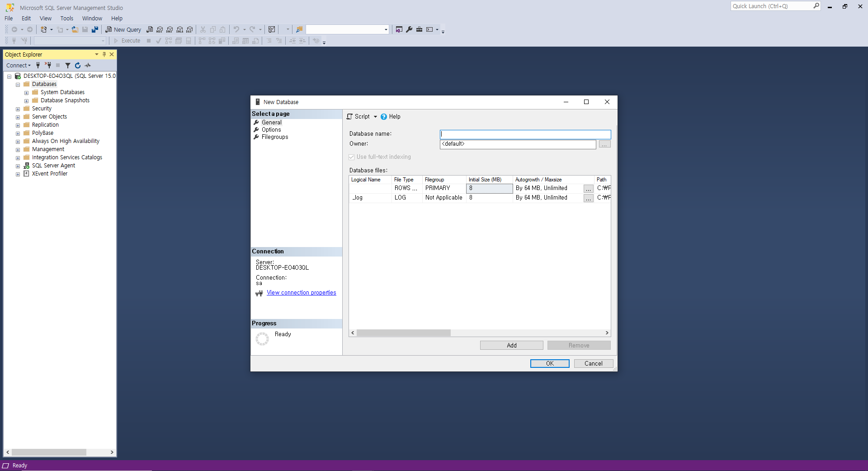Click the Solution Explorer toolbar icon
Image resolution: width=868 pixels, height=471 pixels.
tap(399, 29)
